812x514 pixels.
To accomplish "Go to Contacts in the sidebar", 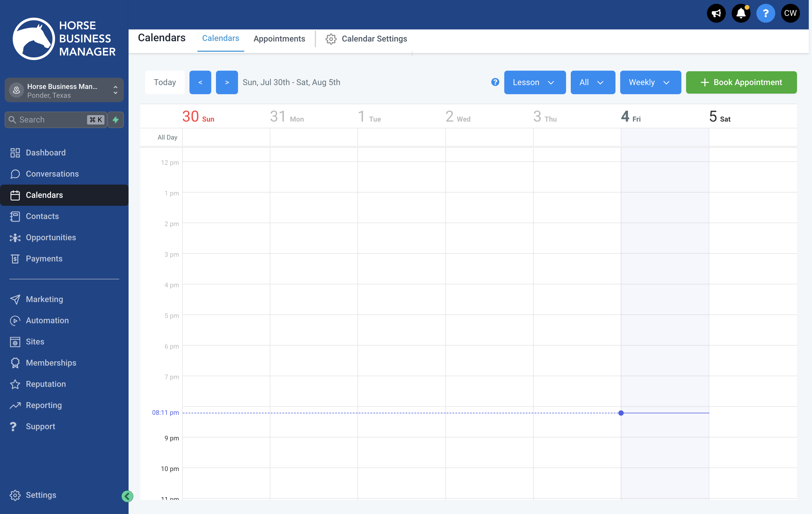I will click(x=64, y=216).
